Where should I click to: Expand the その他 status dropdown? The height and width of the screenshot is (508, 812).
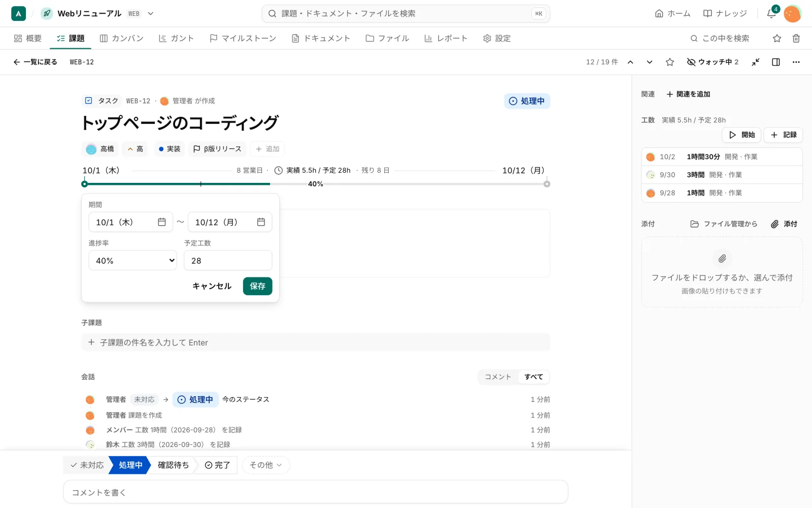265,465
